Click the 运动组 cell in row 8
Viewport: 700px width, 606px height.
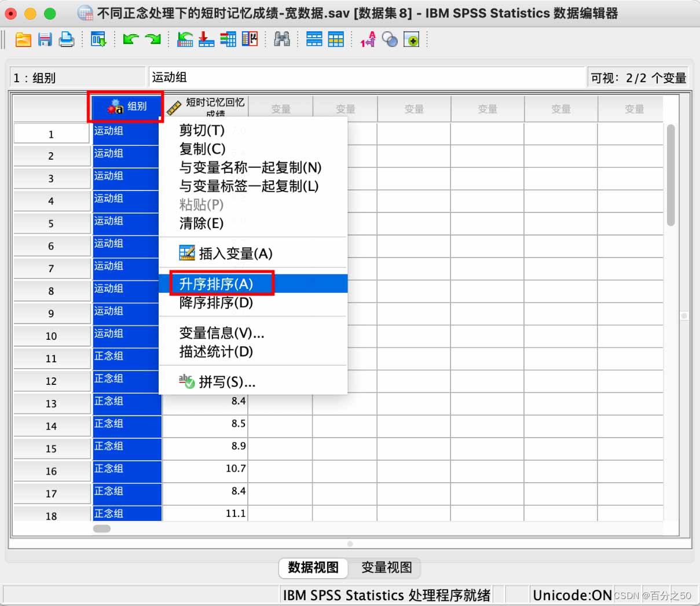pyautogui.click(x=126, y=291)
